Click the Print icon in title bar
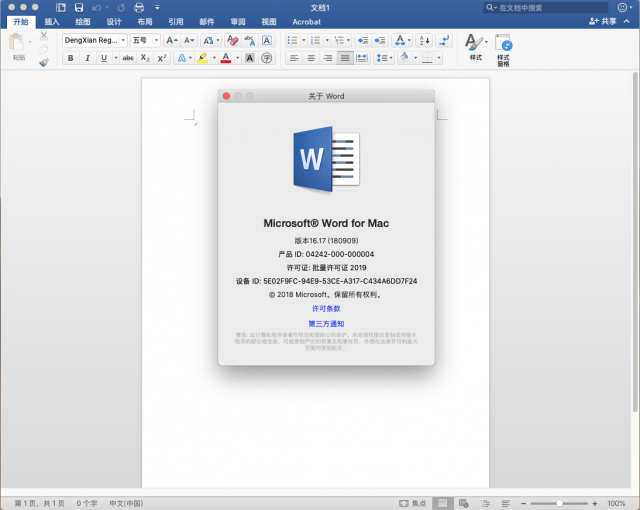 pos(139,7)
